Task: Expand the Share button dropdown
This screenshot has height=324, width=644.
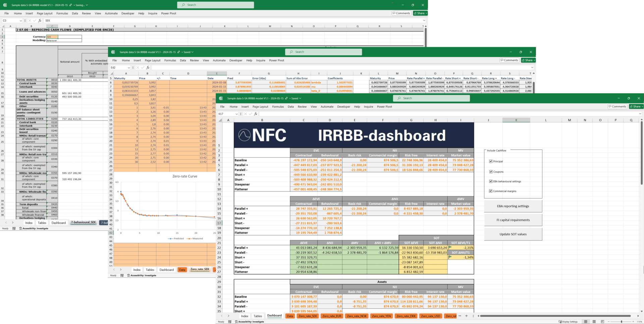Action: click(642, 106)
